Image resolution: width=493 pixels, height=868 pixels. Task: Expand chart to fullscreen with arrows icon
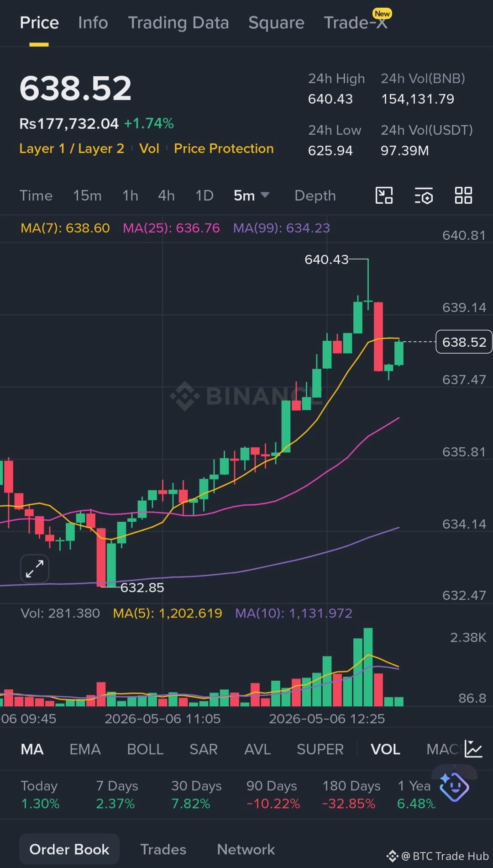(35, 569)
